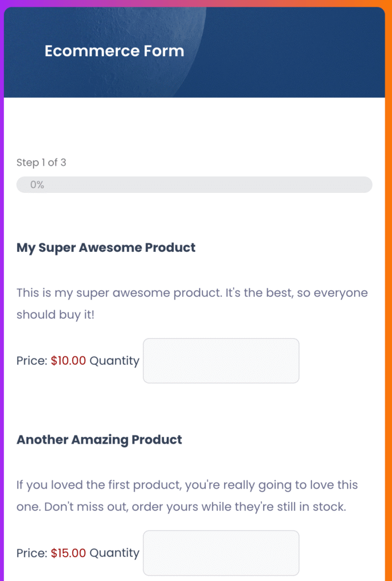Viewport: 392px width, 581px height.
Task: Focus quantity field for Another Amazing Product
Action: pos(221,553)
